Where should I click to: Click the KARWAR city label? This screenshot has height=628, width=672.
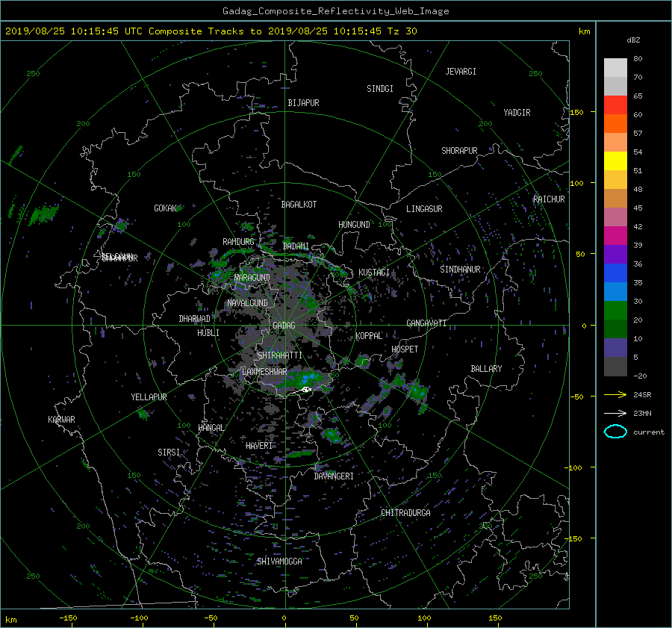click(61, 420)
